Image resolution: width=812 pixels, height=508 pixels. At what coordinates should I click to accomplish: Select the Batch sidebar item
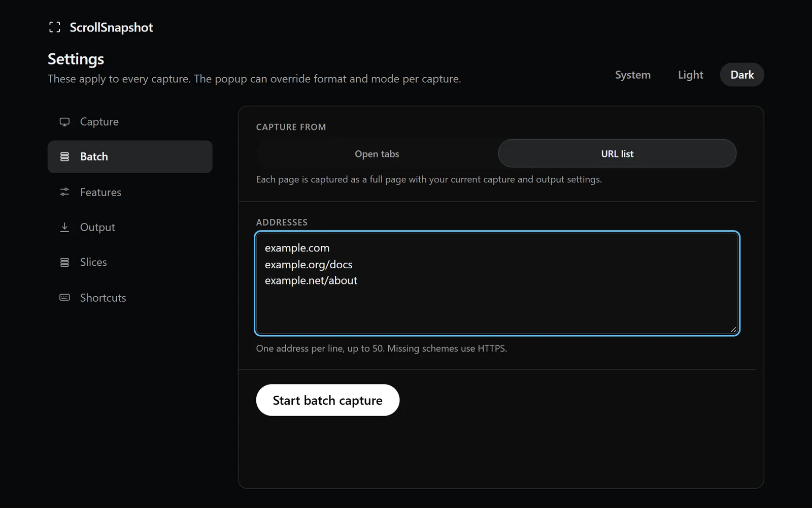[130, 156]
